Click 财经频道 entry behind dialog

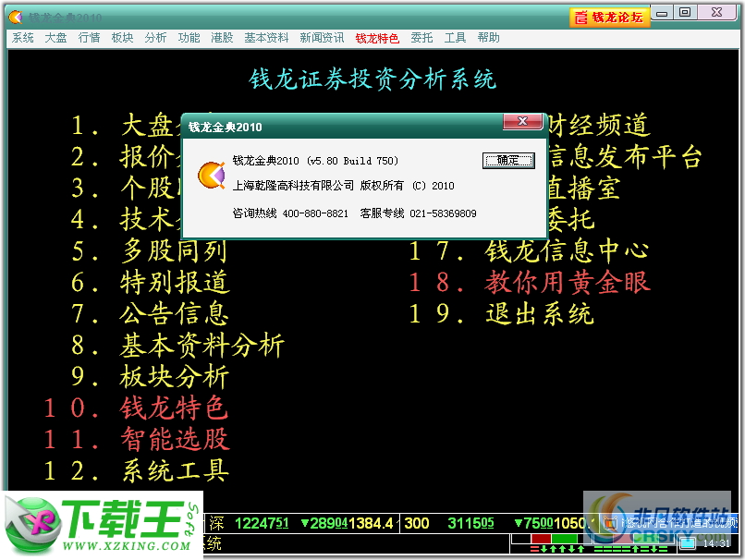(599, 126)
